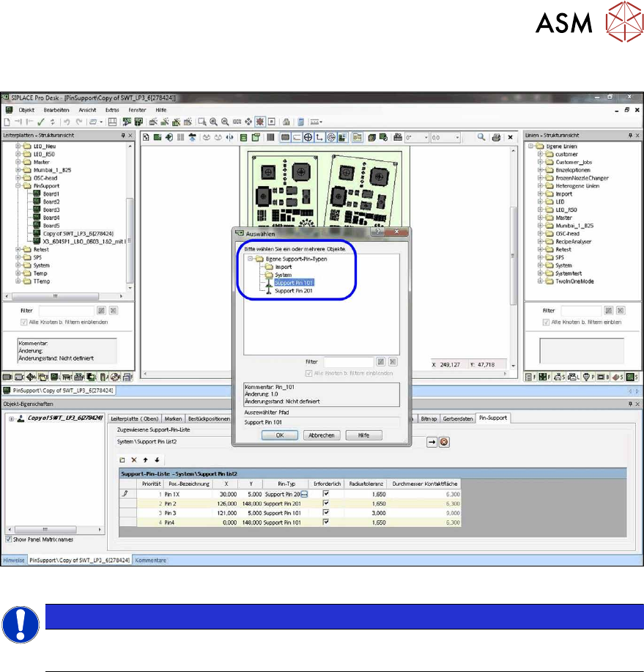Click the red bug highlighted toolbar icon
This screenshot has width=644, height=672.
tap(260, 122)
